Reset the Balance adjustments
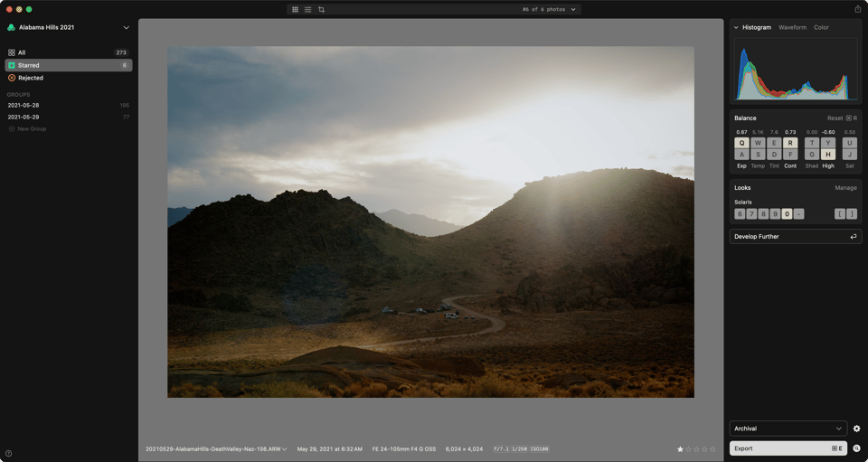This screenshot has width=868, height=462. tap(842, 118)
